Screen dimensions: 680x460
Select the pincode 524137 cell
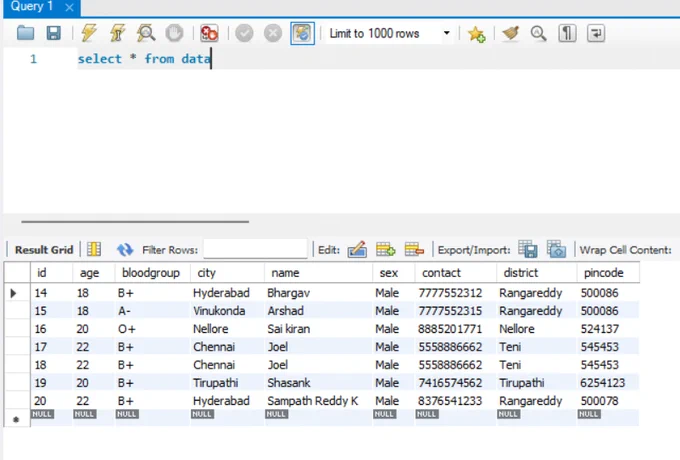pyautogui.click(x=608, y=329)
